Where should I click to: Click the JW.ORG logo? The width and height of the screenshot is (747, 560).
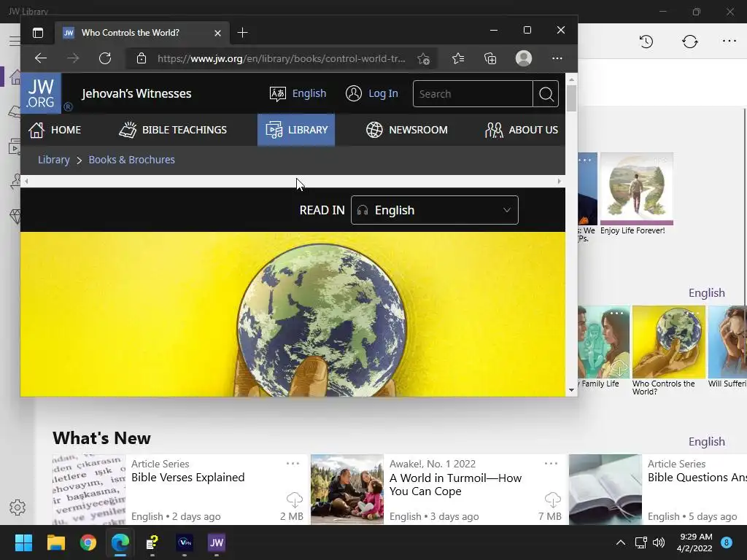coord(41,93)
